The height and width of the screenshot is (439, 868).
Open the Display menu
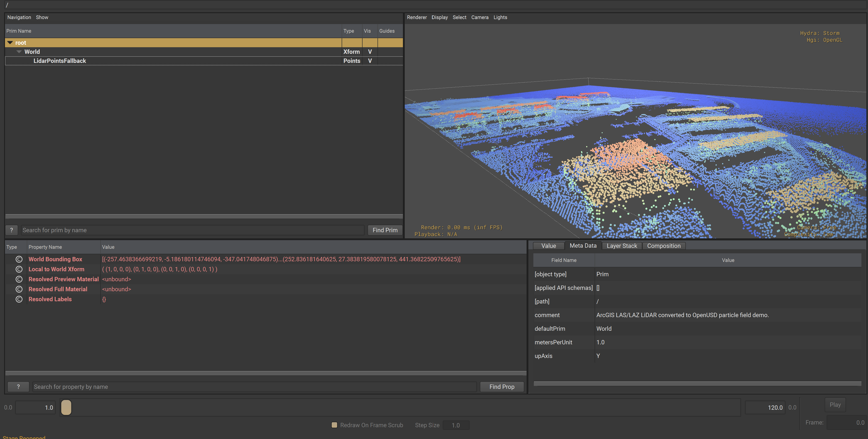pyautogui.click(x=439, y=17)
